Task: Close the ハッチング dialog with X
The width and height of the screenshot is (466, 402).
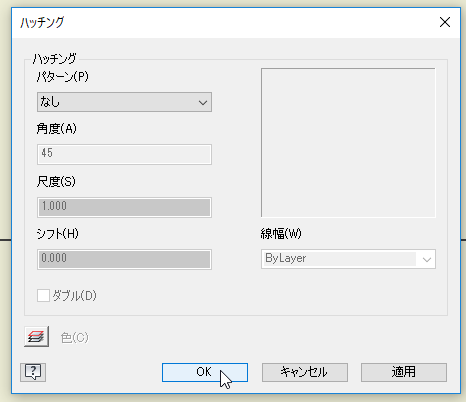Action: (x=445, y=22)
